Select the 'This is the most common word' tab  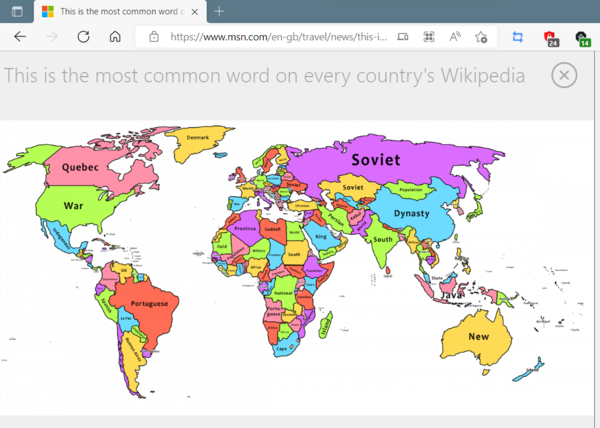coord(121,11)
